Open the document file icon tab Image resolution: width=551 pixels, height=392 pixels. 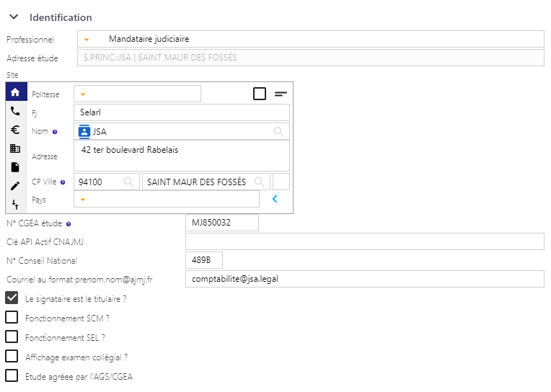pos(15,167)
